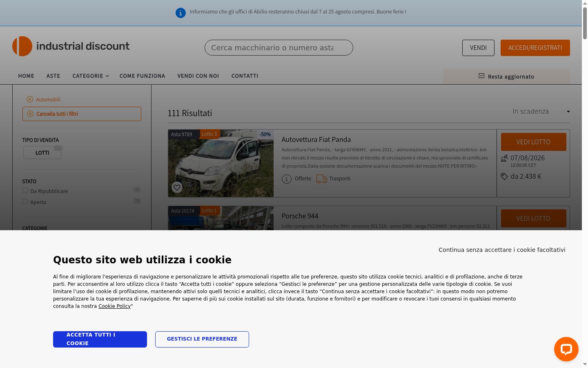Screen dimensions: 588x368
Task: Click Resta aggiornato button
Action: pyautogui.click(x=506, y=76)
